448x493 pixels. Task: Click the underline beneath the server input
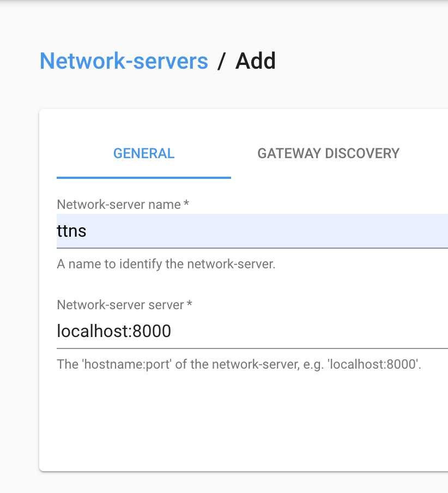251,347
